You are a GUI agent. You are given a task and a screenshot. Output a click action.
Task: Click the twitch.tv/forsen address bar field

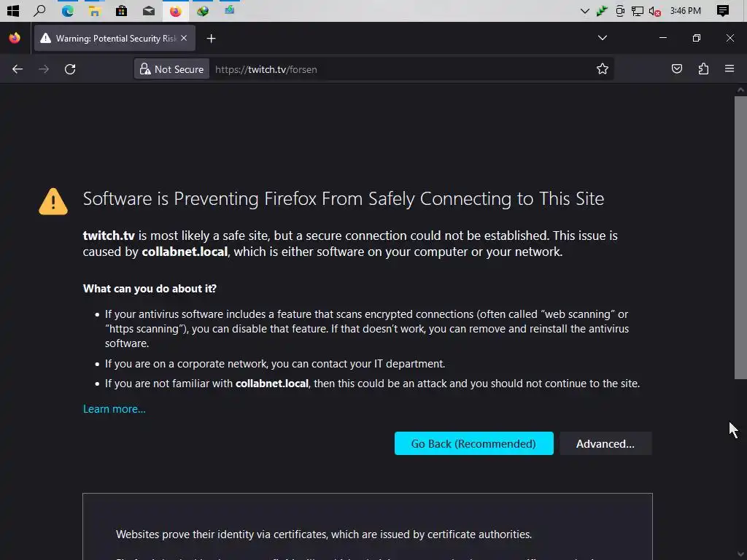(401, 69)
